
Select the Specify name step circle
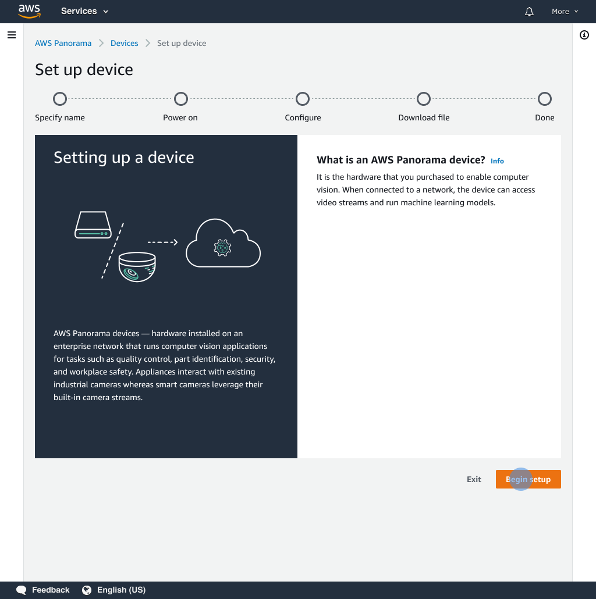pos(60,99)
